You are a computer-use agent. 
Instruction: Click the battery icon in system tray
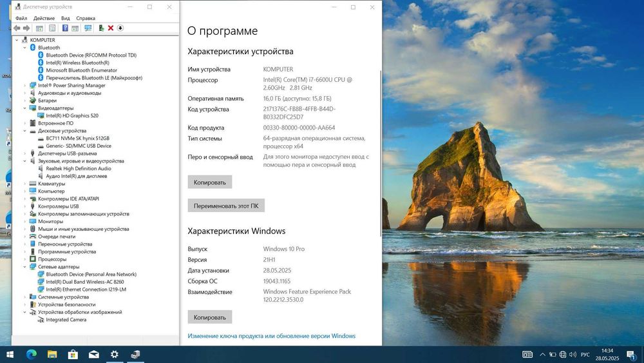click(x=553, y=355)
